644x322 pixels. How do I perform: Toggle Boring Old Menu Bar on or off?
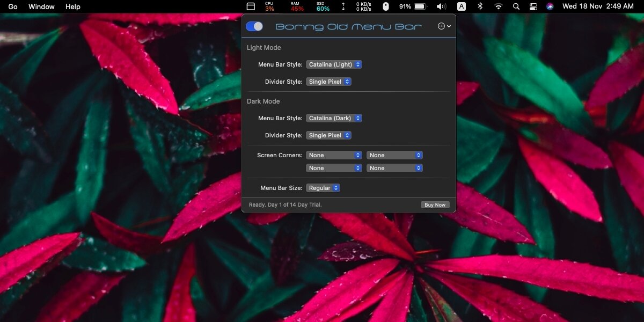[254, 26]
